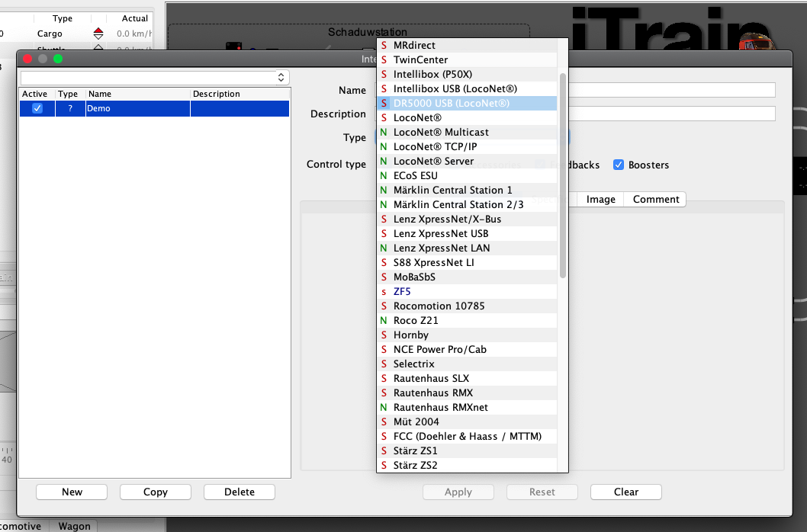Screen dimensions: 807x532
Task: Select LocoNet® Multicast in the list
Action: pos(467,132)
